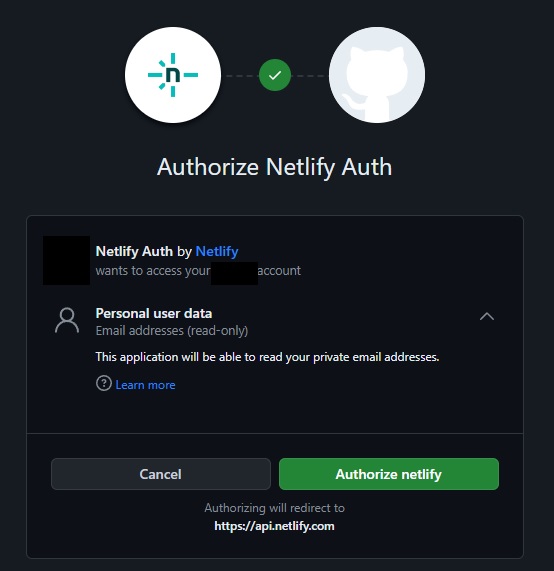
Task: Click the Netlify logo circle
Action: coord(173,75)
